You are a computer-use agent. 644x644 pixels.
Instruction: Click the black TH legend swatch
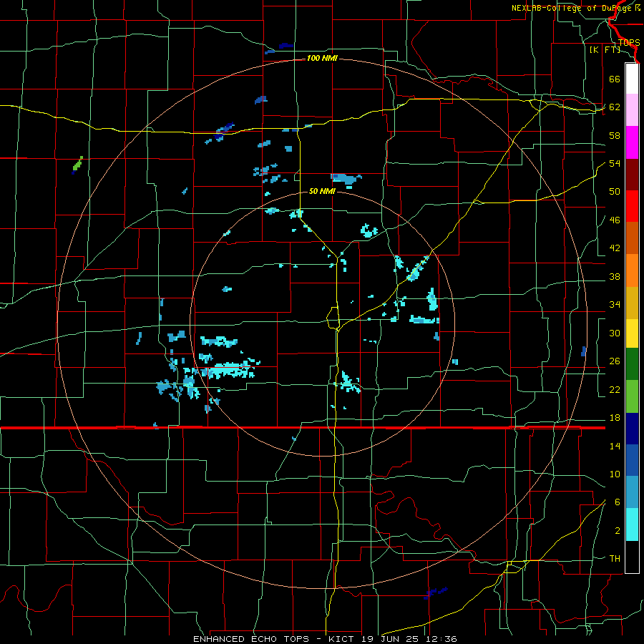point(632,557)
